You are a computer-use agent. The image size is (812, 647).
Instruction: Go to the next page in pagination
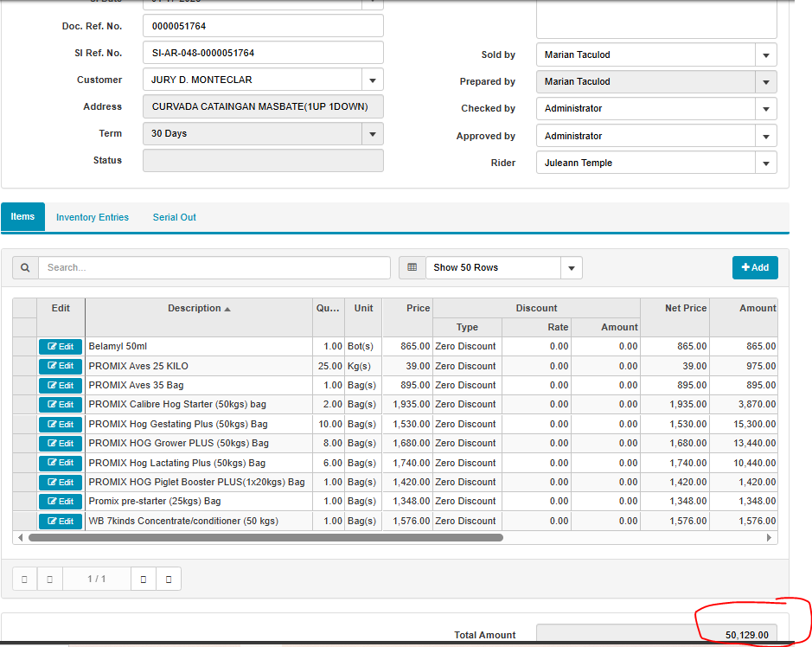(143, 579)
